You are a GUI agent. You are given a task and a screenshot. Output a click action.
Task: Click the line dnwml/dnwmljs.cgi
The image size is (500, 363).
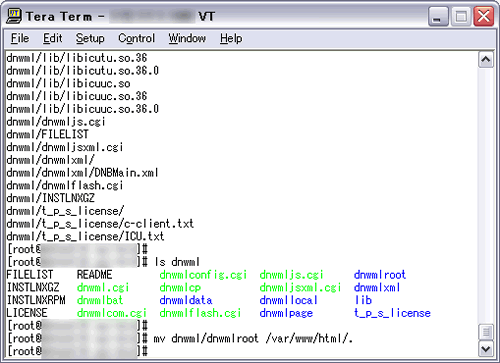56,122
